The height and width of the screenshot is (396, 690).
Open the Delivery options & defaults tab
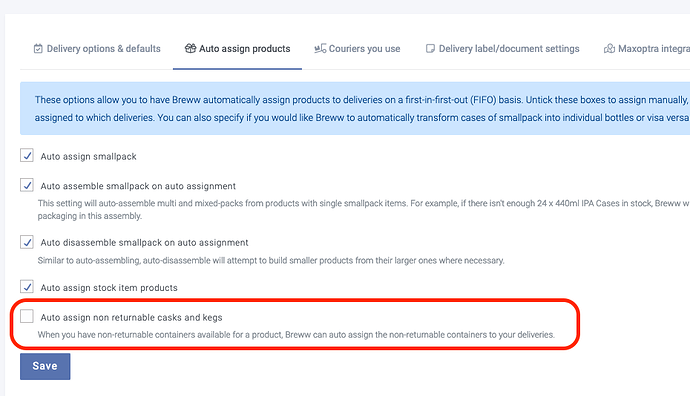(x=97, y=49)
